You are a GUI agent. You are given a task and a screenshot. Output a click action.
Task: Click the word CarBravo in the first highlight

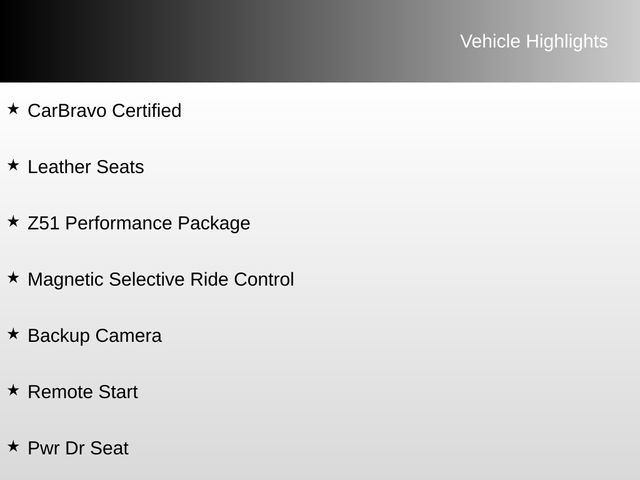click(67, 110)
